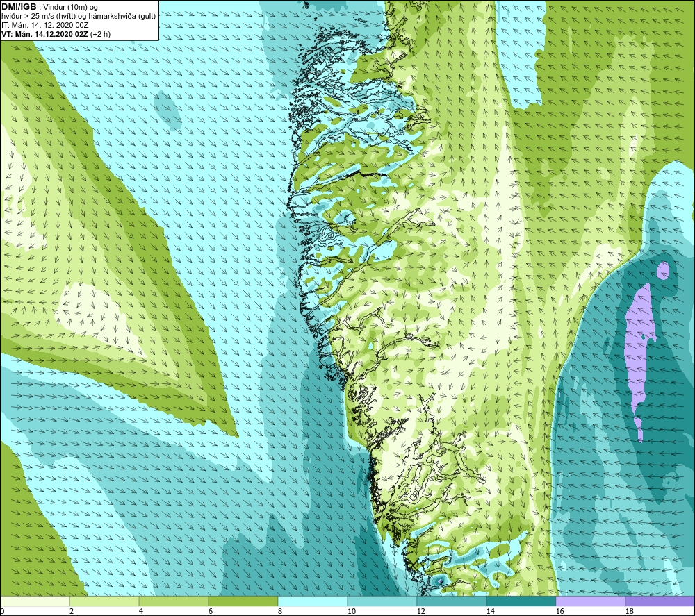
Task: Click the legend label '2'
Action: click(72, 612)
